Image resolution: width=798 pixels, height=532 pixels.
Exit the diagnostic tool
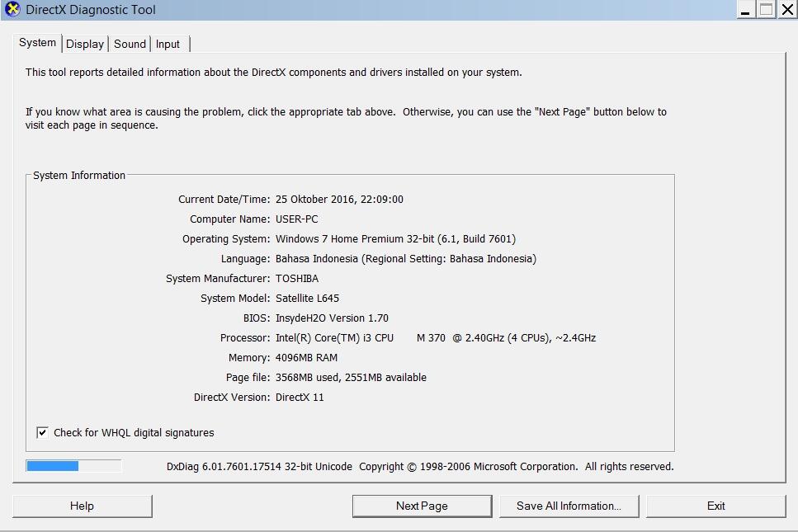(x=716, y=506)
